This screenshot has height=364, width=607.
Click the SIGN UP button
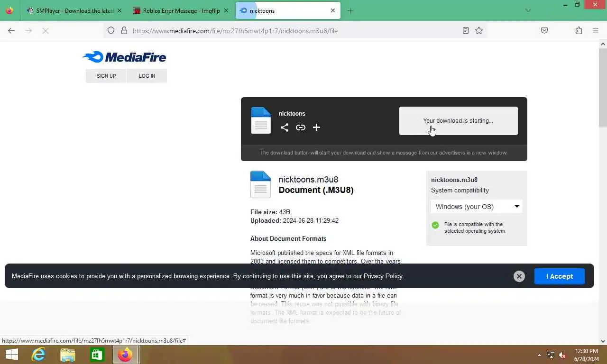106,76
